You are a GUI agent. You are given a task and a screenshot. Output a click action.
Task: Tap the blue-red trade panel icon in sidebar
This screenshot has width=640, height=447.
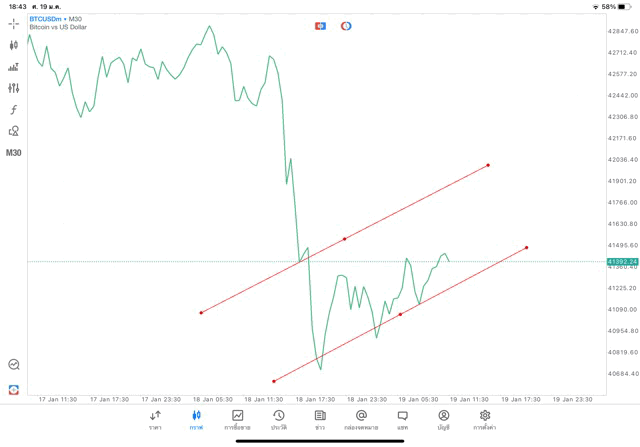[14, 389]
